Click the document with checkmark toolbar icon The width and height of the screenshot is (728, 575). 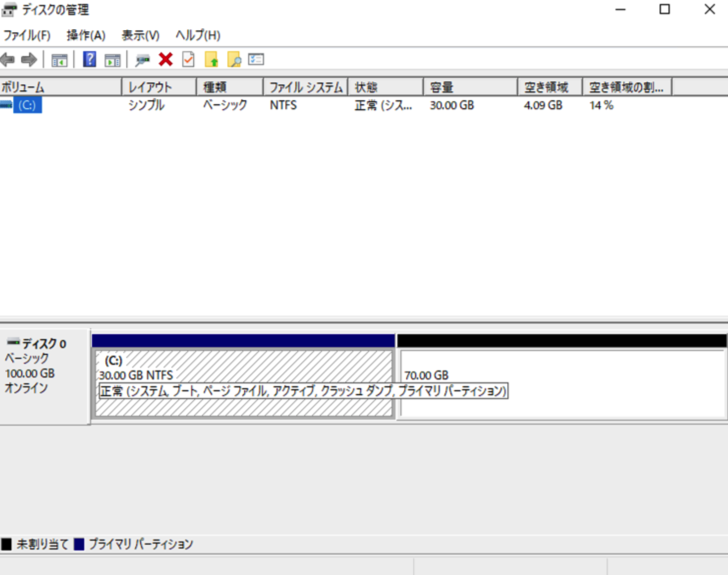[x=187, y=59]
